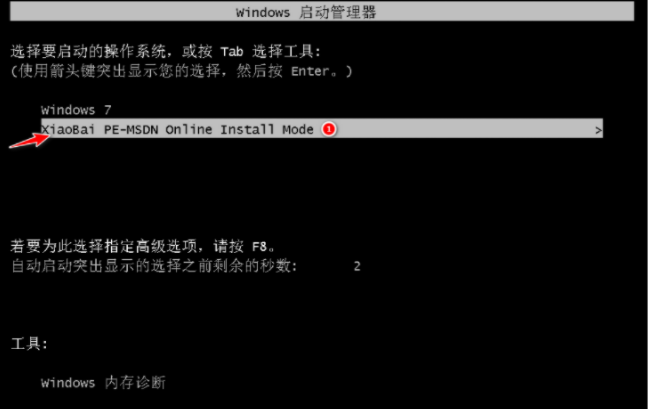Launch the Windows 内存诊断 tool

coord(103,383)
